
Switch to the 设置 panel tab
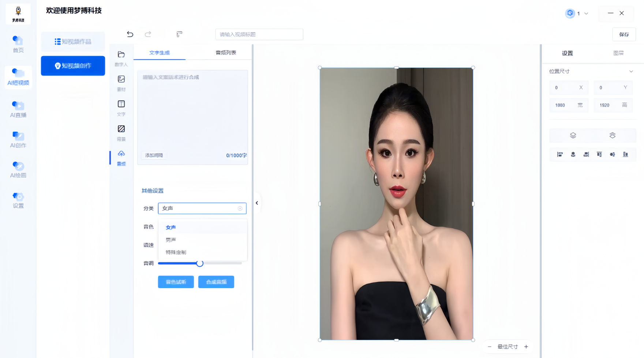point(568,53)
